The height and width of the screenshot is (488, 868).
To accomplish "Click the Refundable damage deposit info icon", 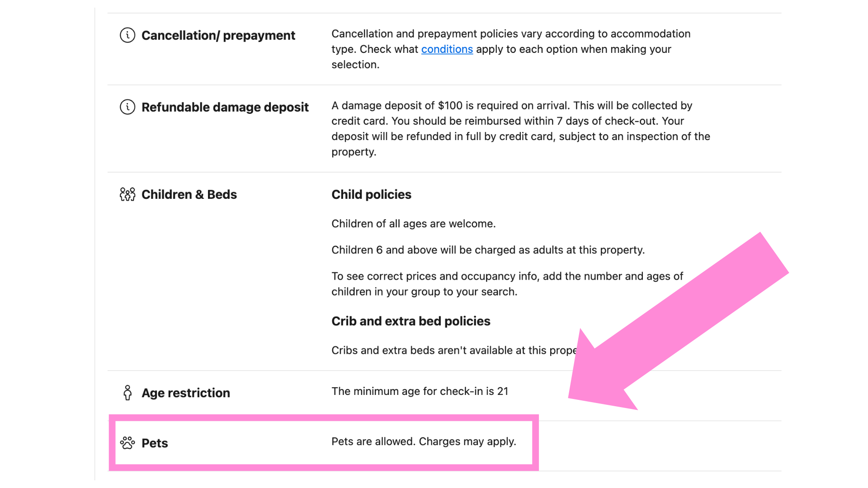I will point(127,107).
